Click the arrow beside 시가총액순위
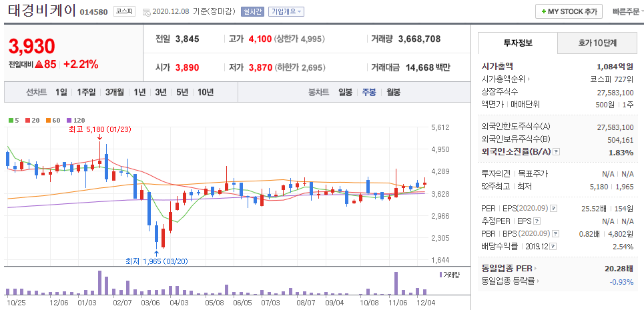This screenshot has width=644, height=310. pyautogui.click(x=529, y=79)
